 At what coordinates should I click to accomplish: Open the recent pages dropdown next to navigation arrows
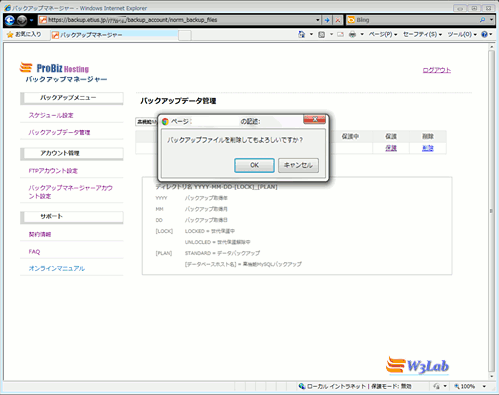click(32, 20)
